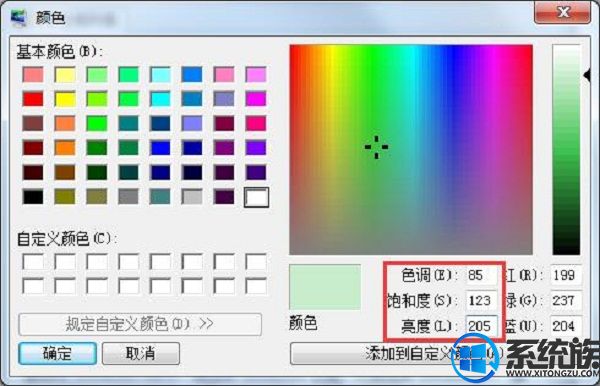Choose the bright cyan swatch in the second row
The width and height of the screenshot is (600, 386).
pos(160,99)
